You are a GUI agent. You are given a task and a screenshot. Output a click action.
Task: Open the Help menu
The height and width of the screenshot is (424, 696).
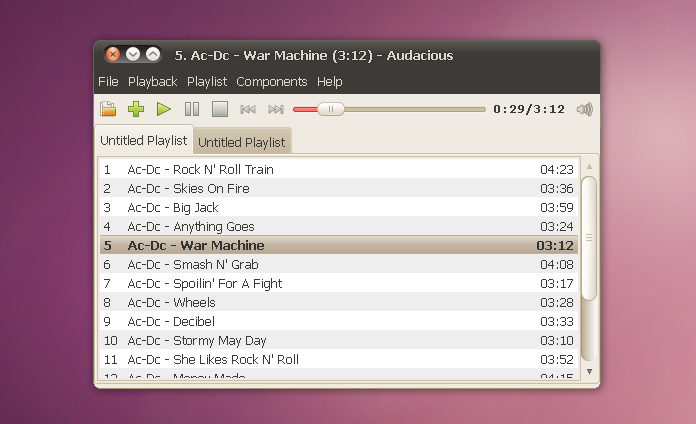pos(329,82)
